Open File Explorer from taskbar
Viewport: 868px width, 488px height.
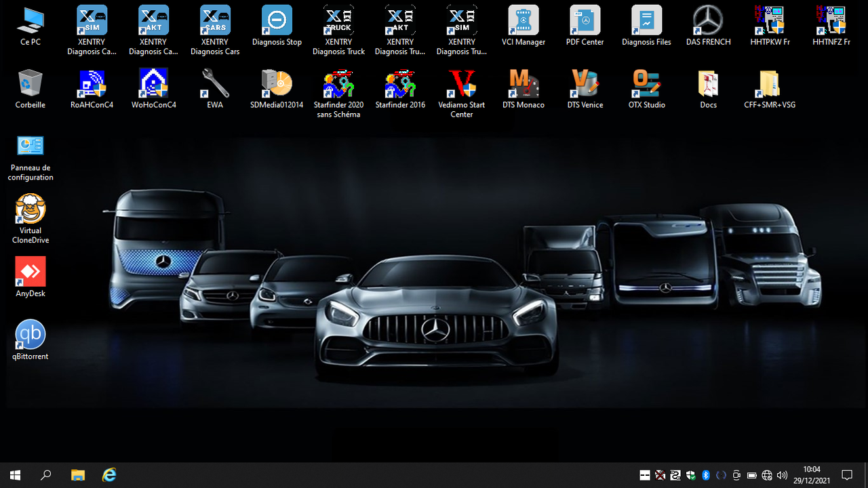(78, 475)
